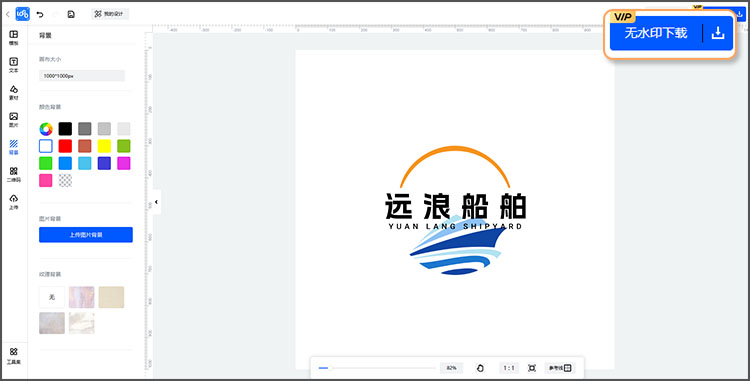This screenshot has width=750, height=381.
Task: Choose the yellow background swatch
Action: click(x=104, y=146)
